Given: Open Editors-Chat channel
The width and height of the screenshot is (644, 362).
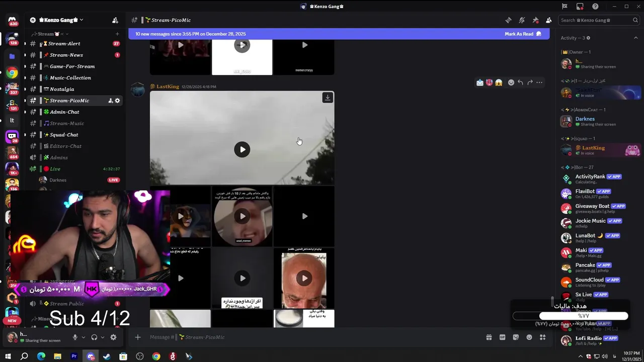Looking at the screenshot, I should click(x=74, y=146).
